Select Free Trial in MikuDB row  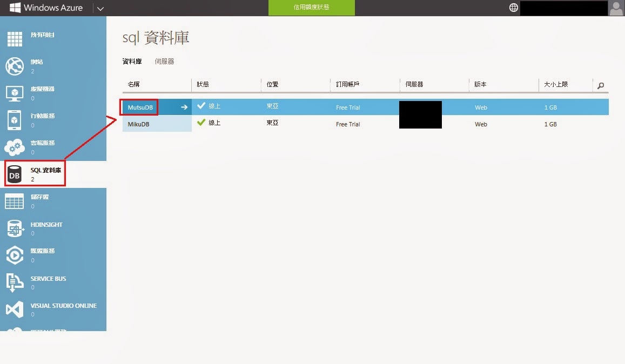pos(348,124)
